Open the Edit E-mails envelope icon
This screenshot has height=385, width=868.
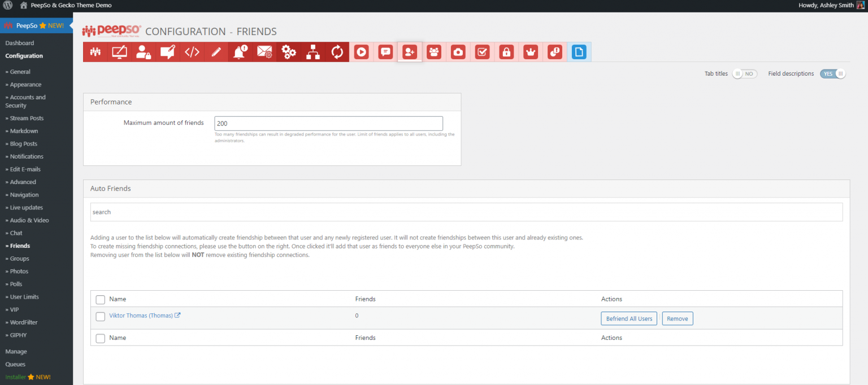(x=264, y=52)
